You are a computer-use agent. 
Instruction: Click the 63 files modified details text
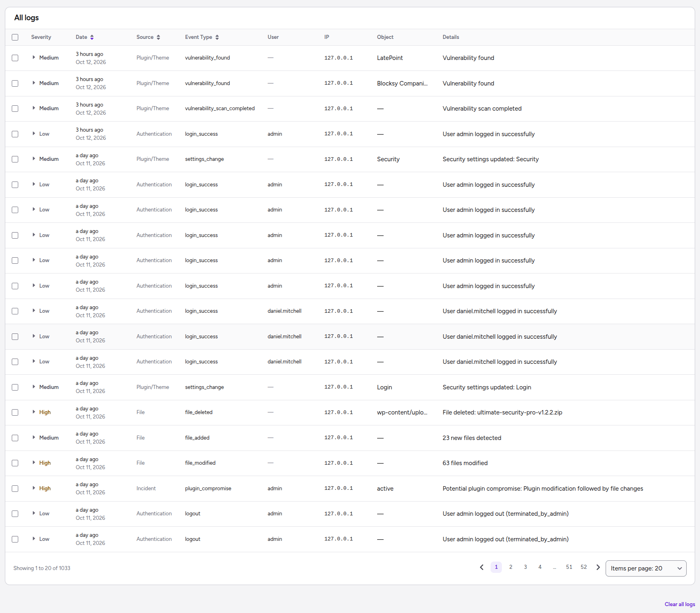click(465, 463)
